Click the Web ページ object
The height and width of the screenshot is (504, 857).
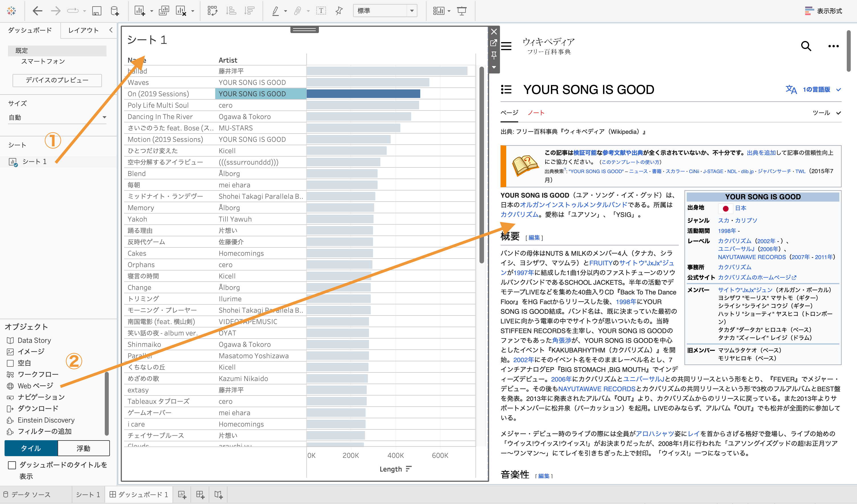pyautogui.click(x=35, y=386)
